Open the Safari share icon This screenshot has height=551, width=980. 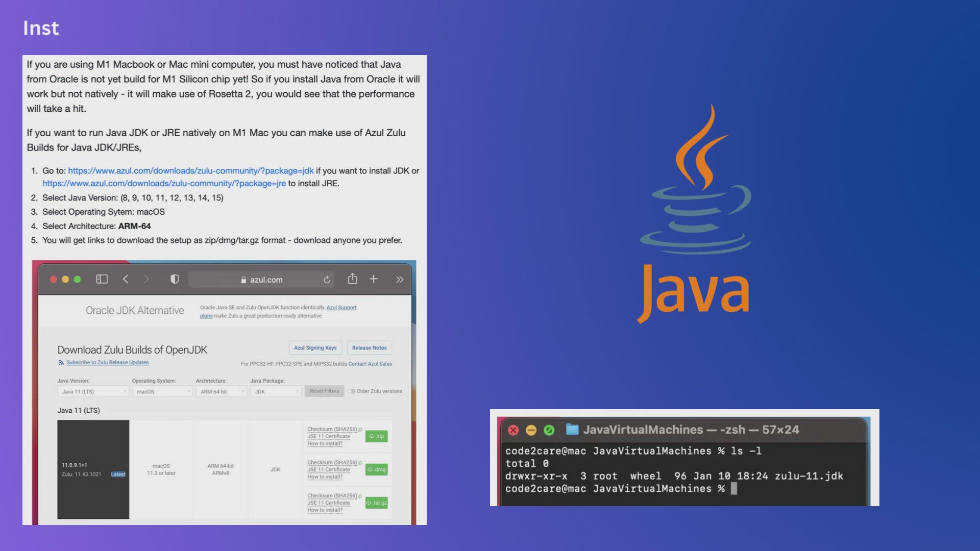pyautogui.click(x=352, y=279)
